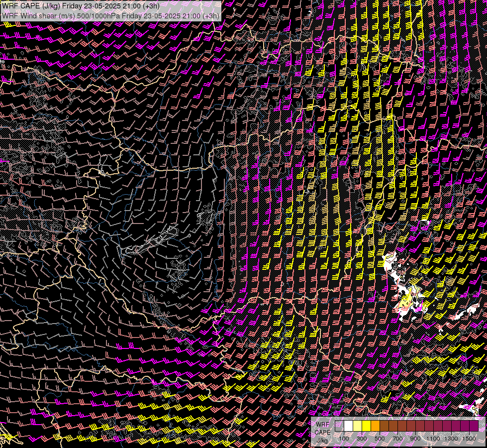Click the WRF Wind shear title line
487x448 pixels.
pos(110,15)
